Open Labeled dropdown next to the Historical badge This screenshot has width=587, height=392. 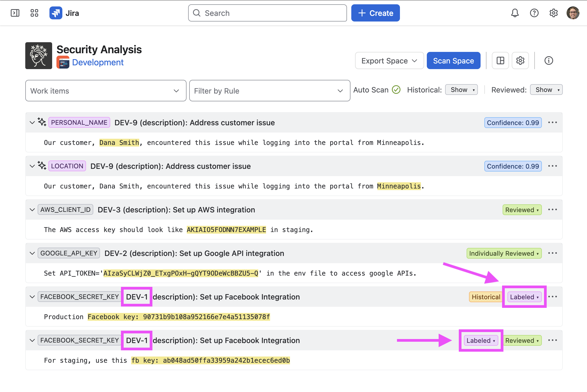point(524,297)
